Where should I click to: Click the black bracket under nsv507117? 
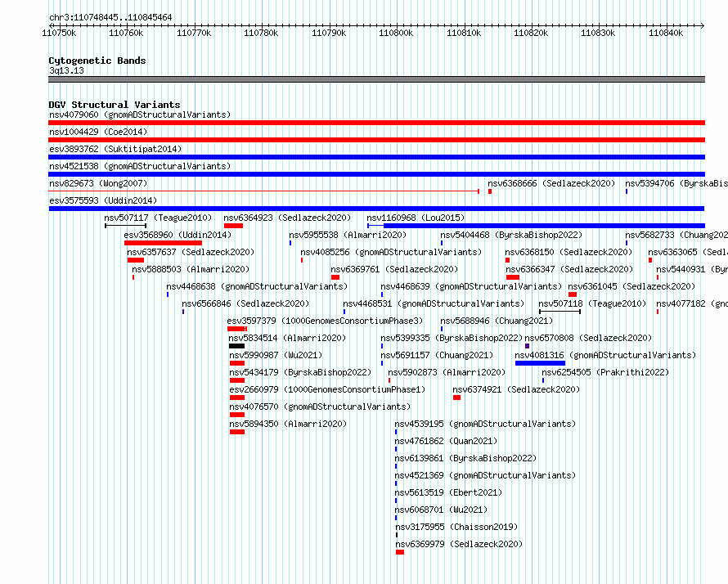126,226
